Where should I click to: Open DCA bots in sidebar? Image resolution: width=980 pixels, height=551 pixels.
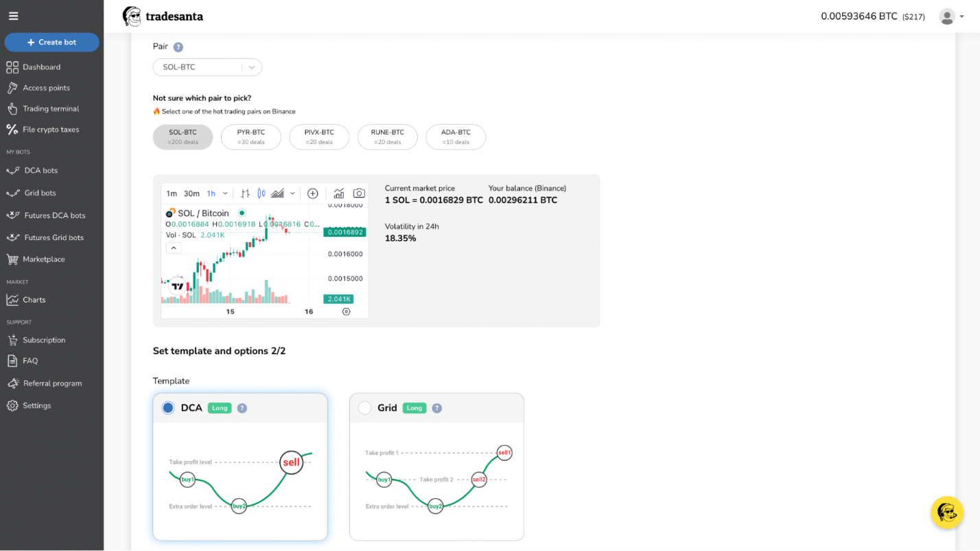[41, 170]
